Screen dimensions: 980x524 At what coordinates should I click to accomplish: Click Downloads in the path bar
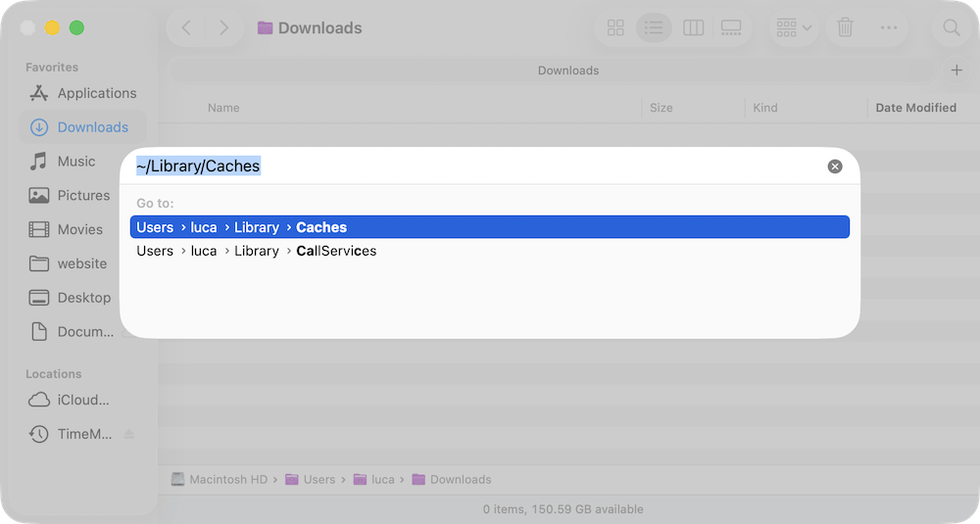[x=452, y=480]
